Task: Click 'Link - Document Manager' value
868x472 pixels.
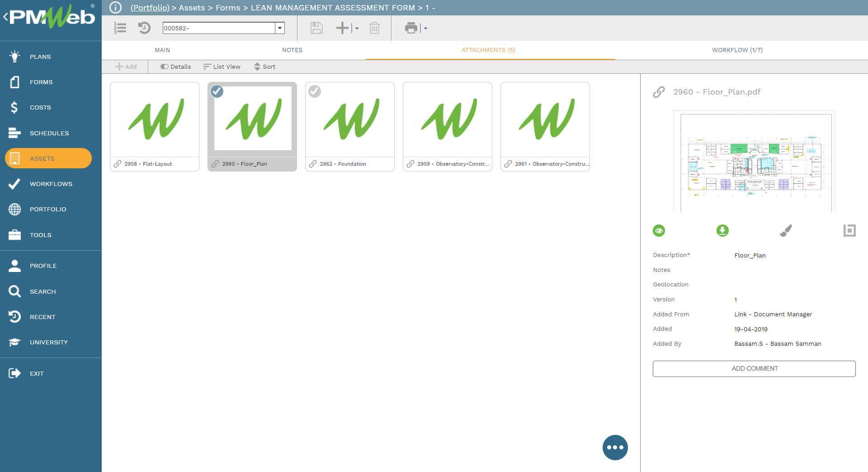Action: tap(773, 314)
